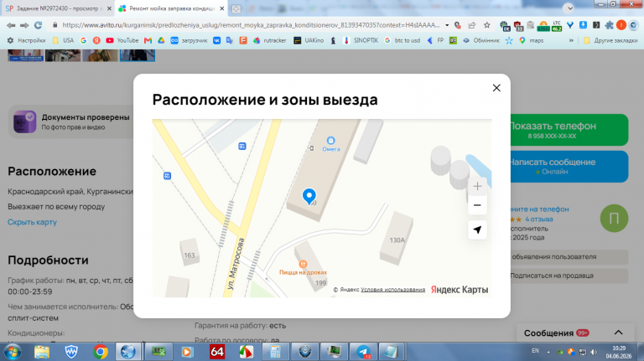The image size is (644, 361).
Task: Open a new browser tab
Action: tap(236, 8)
